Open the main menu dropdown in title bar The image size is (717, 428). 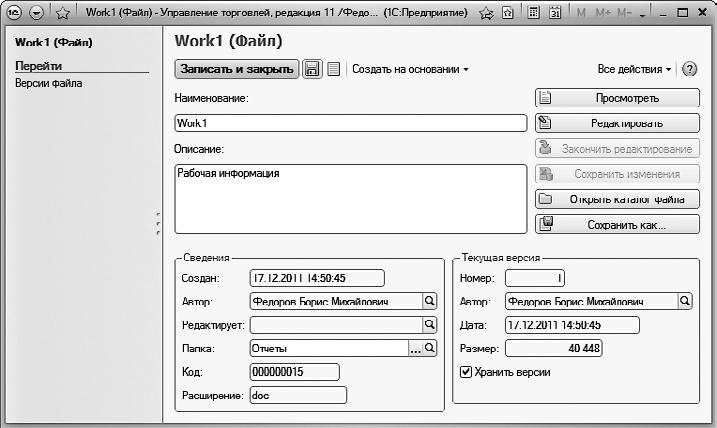(x=37, y=13)
